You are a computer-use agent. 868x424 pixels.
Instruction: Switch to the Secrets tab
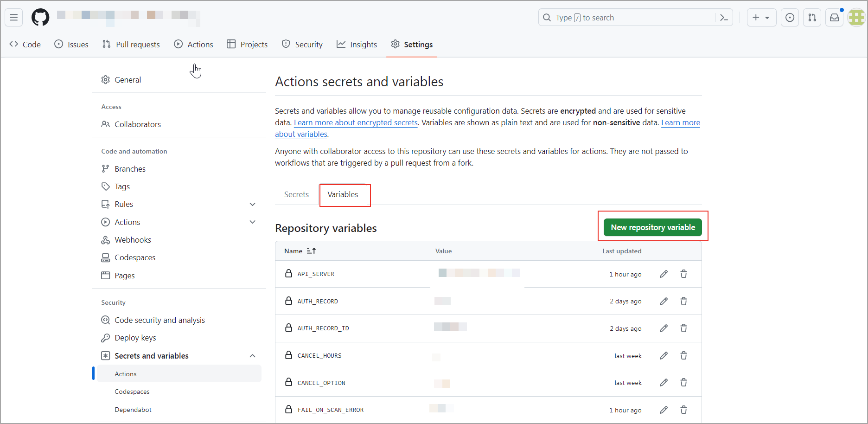click(x=296, y=194)
